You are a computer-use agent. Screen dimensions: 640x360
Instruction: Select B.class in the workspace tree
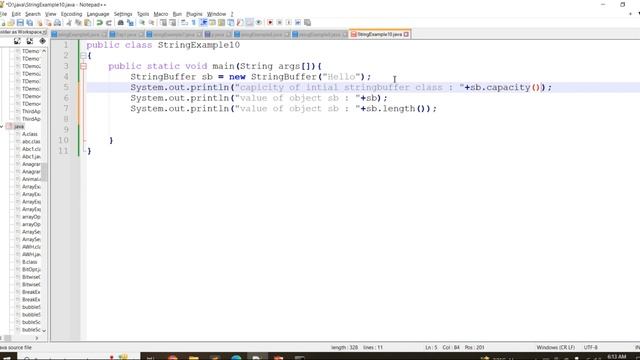tap(29, 262)
